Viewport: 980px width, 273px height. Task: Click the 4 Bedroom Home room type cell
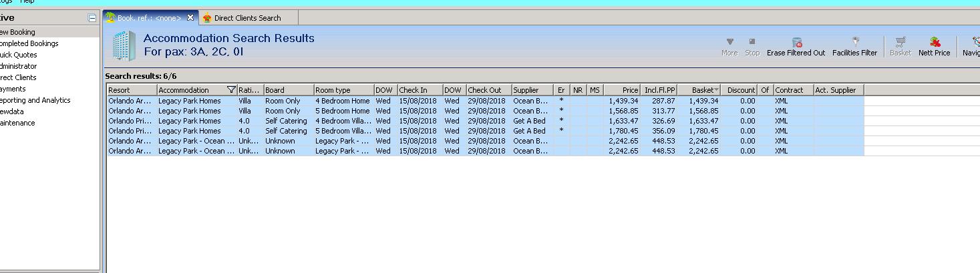pyautogui.click(x=343, y=101)
